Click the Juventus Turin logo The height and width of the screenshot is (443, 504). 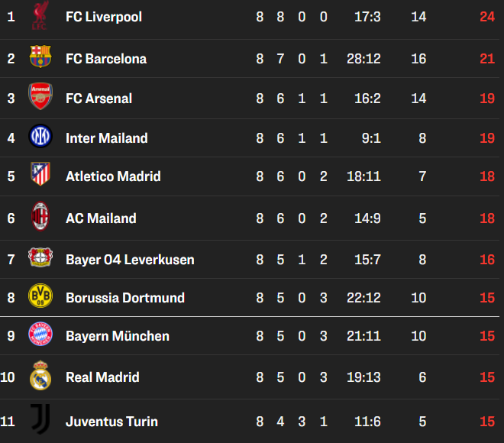click(40, 419)
